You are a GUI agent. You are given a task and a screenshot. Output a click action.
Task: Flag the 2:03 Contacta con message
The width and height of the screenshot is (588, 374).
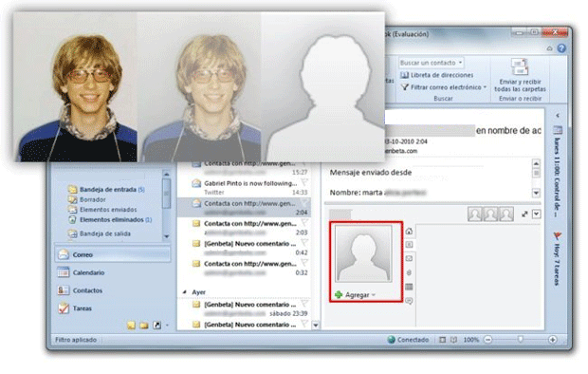click(x=304, y=223)
